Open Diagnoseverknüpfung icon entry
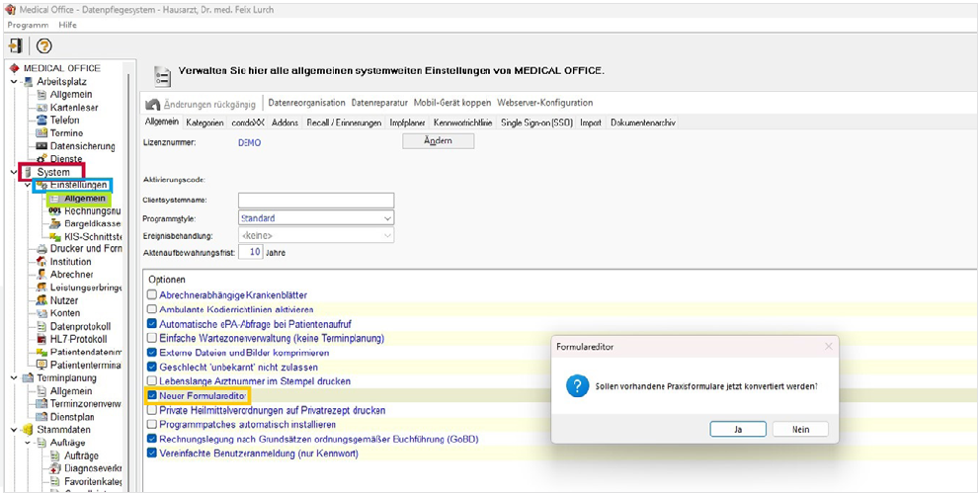 55,468
